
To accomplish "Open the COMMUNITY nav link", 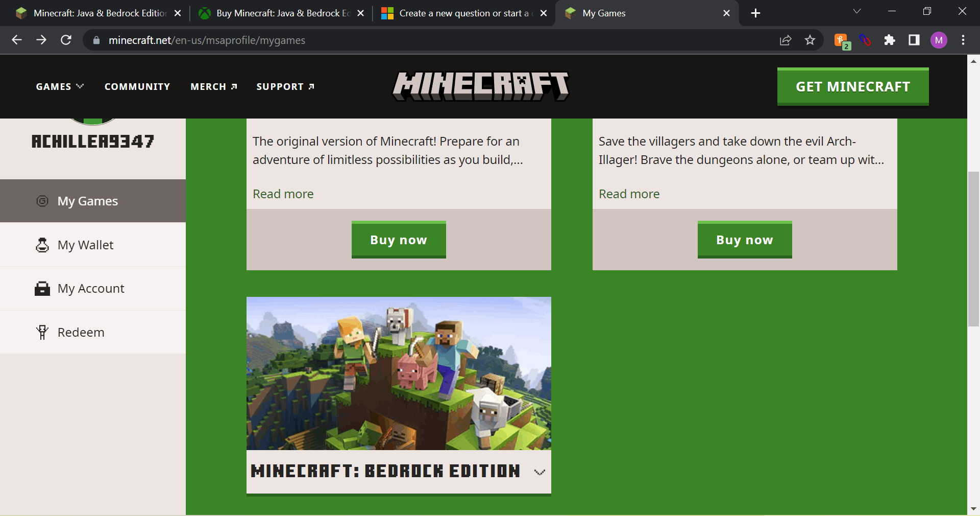I will (137, 87).
